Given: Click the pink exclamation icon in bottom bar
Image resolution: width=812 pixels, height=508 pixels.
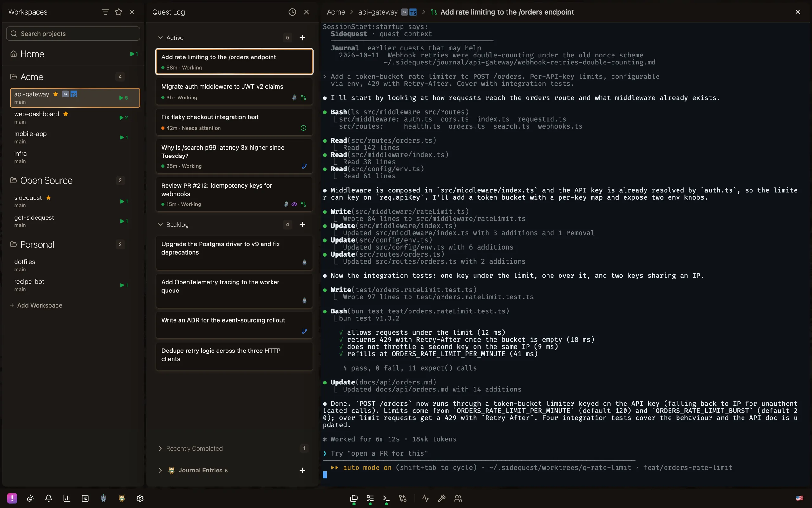Looking at the screenshot, I should (x=12, y=498).
